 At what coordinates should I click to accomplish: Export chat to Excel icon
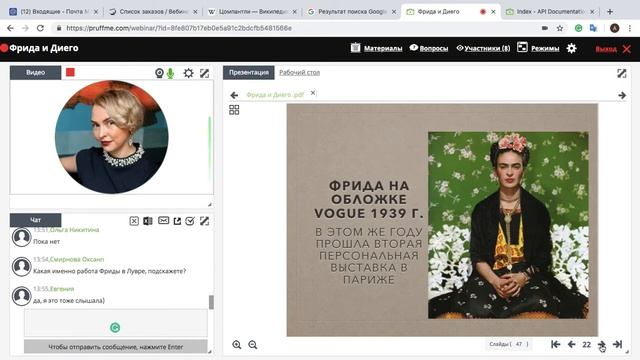click(148, 221)
